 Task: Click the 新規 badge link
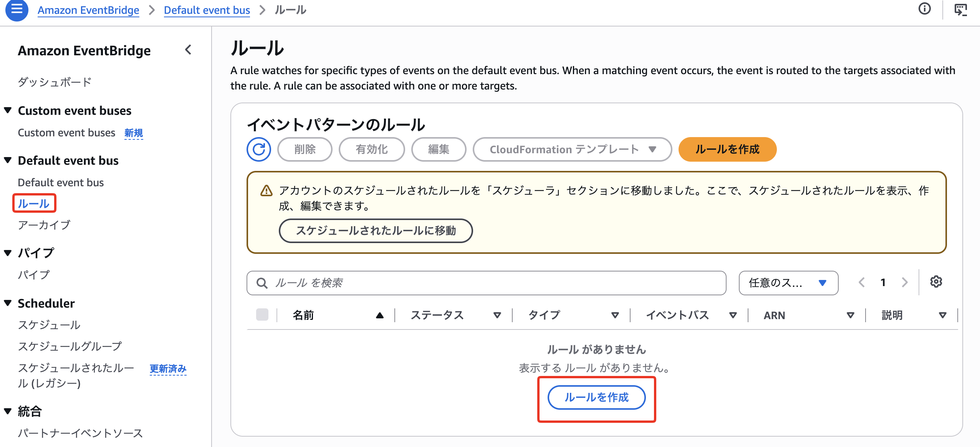pyautogui.click(x=134, y=133)
